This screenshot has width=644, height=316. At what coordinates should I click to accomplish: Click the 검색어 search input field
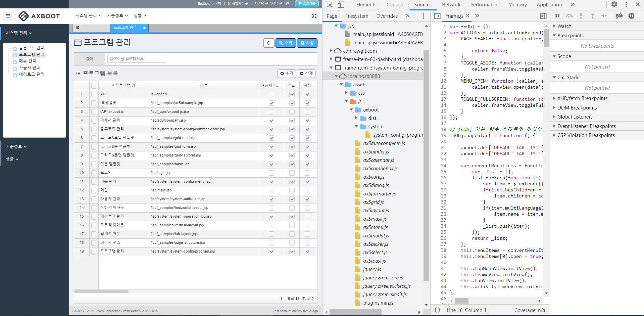[136, 58]
